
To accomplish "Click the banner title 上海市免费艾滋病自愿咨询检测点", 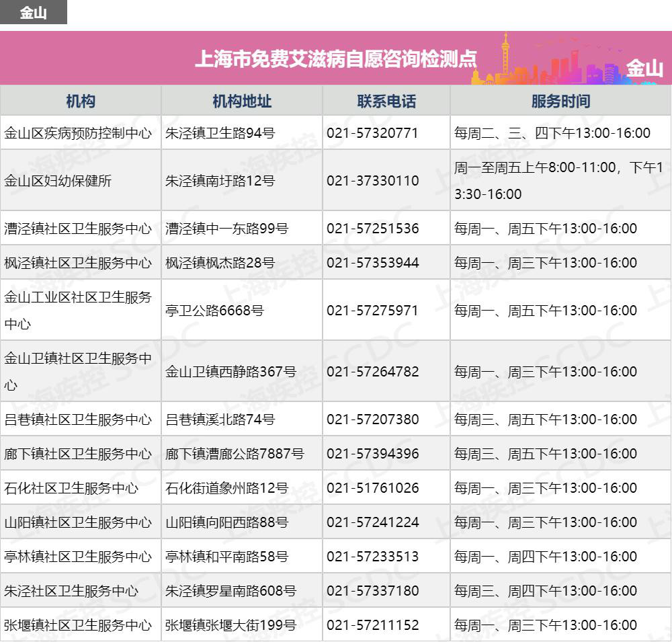I will pos(335,59).
